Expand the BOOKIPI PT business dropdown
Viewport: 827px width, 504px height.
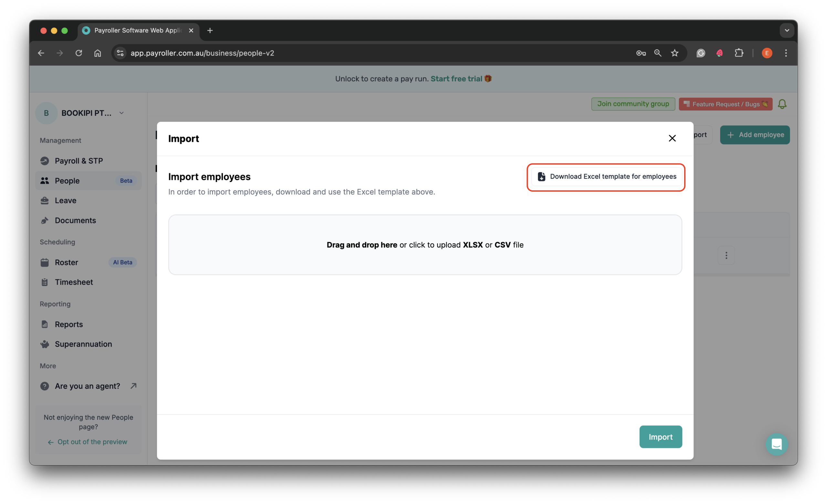121,113
